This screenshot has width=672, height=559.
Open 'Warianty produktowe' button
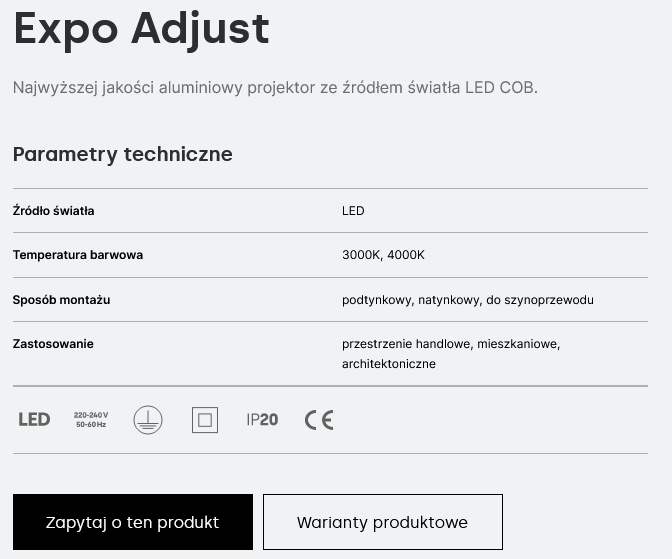(382, 522)
